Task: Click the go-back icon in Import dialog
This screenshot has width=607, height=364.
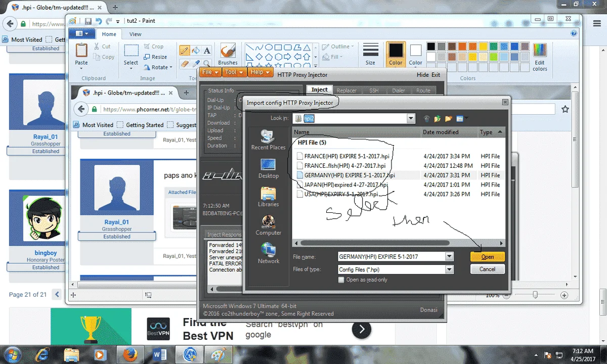Action: (426, 118)
